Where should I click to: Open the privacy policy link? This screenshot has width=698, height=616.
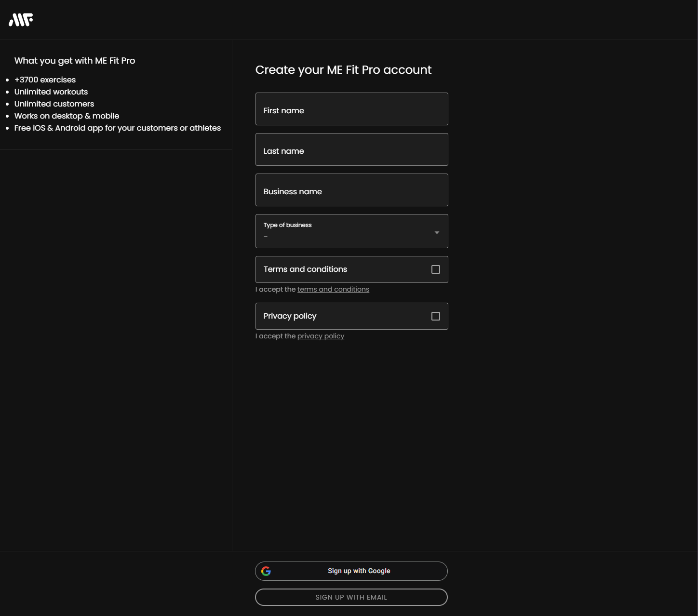(320, 335)
